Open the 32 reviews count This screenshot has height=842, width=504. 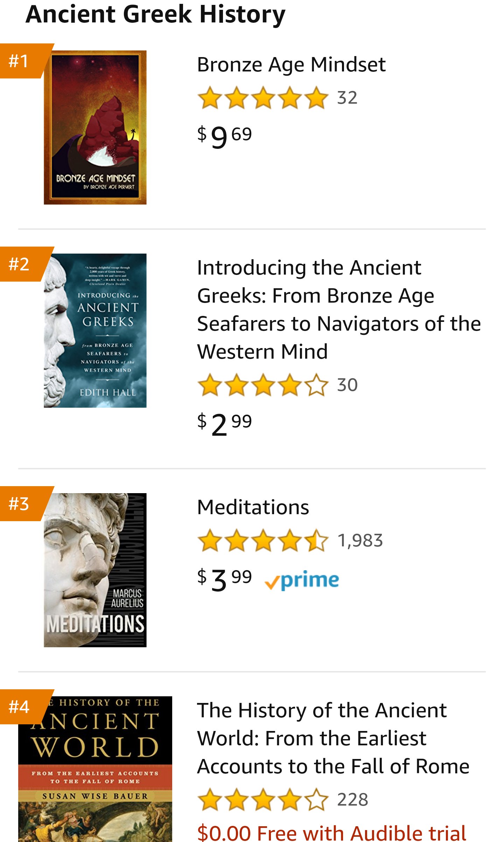coord(347,98)
